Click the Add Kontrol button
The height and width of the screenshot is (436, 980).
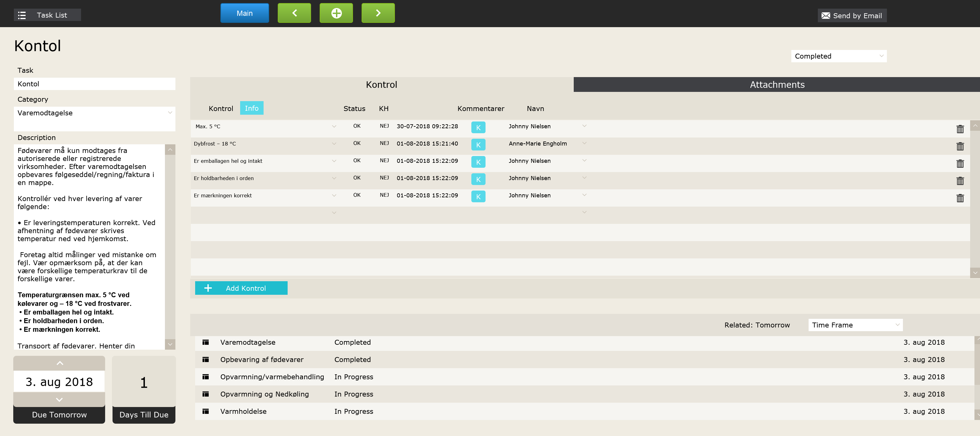click(x=241, y=288)
